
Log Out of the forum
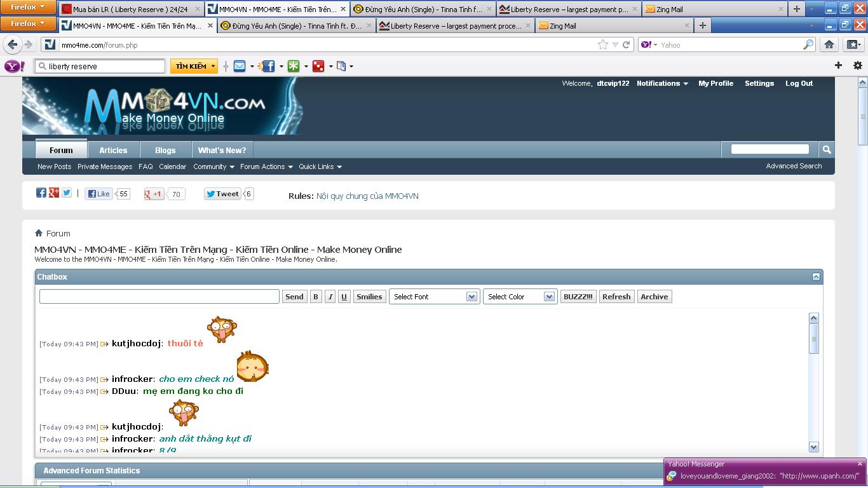point(799,83)
